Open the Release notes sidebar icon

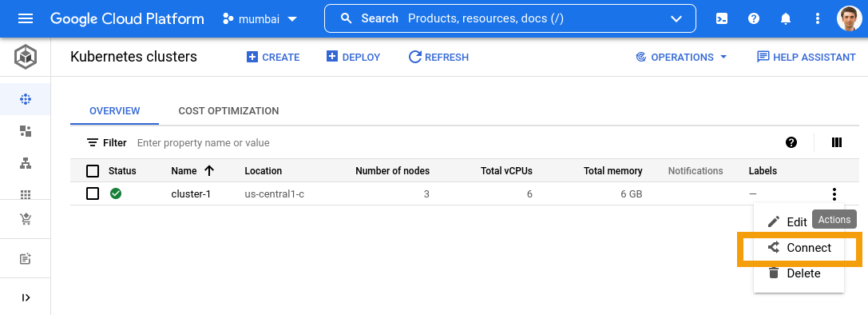(x=26, y=258)
